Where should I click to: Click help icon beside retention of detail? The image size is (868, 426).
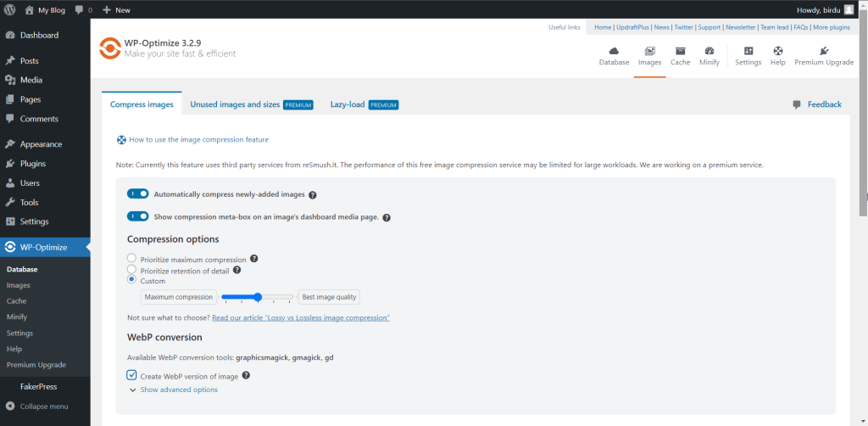237,271
